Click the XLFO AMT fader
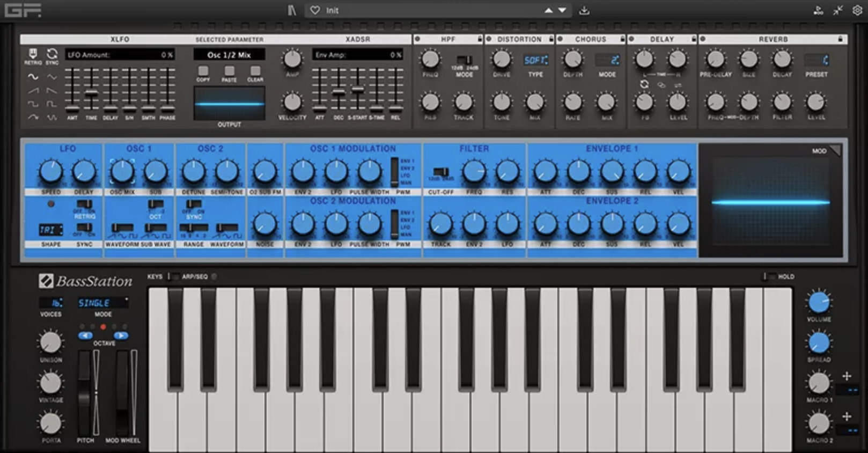 (x=72, y=90)
